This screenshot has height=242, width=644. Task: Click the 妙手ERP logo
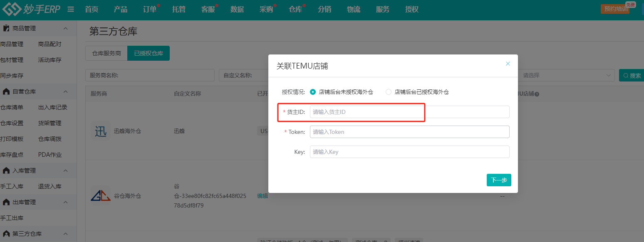point(32,9)
